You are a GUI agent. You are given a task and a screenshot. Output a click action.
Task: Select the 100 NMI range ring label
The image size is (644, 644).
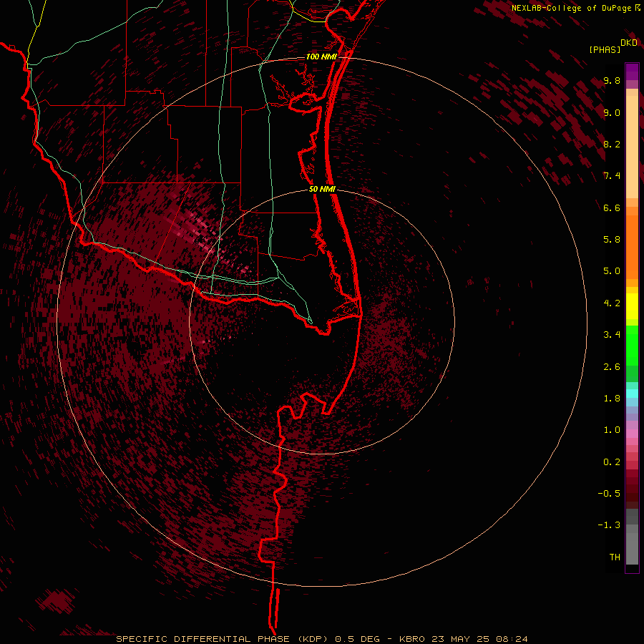click(321, 57)
